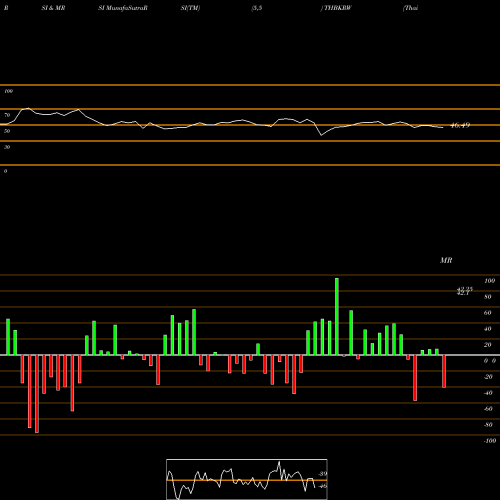Click the MR axis label -100
Viewport: 500px width, 500px height.
490,441
